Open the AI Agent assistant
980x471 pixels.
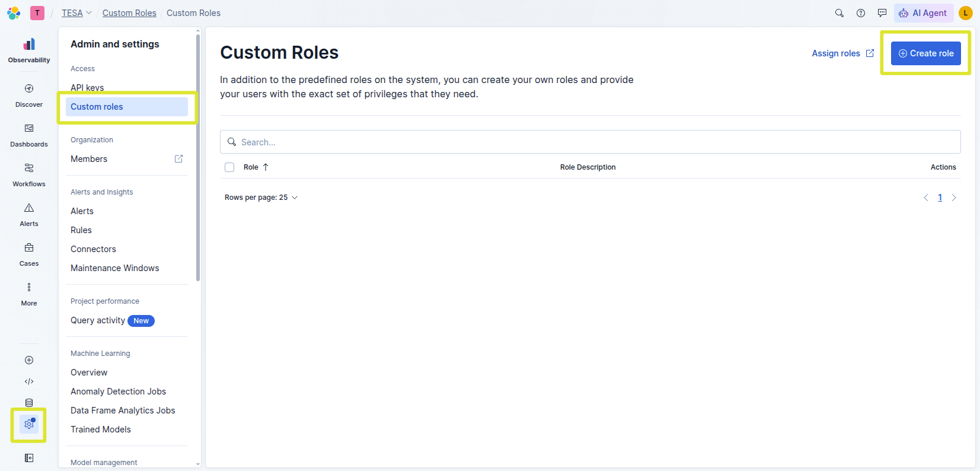coord(924,13)
